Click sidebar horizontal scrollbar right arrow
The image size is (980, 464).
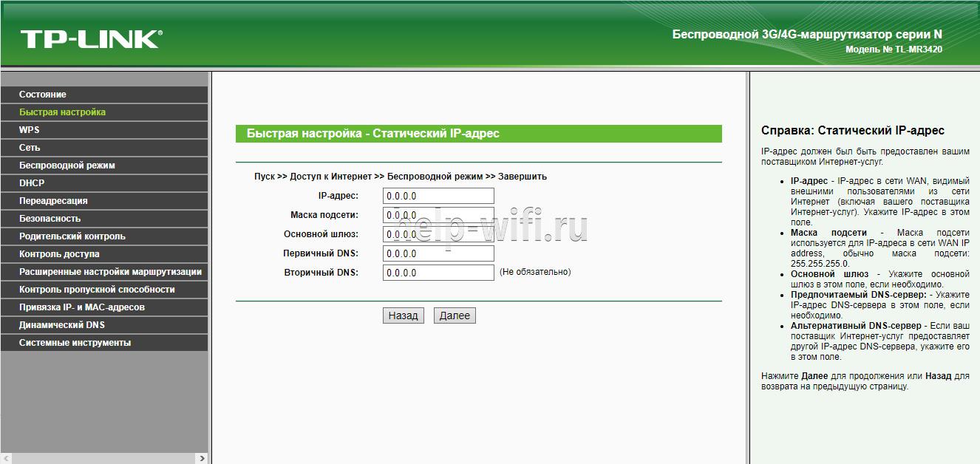(203, 458)
